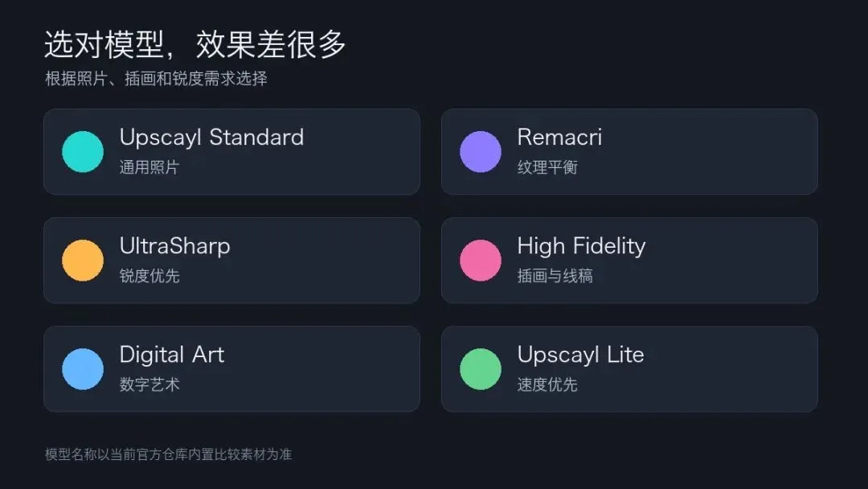
Task: Click the 速度优先 label under Upscayl Lite
Action: pyautogui.click(x=547, y=384)
